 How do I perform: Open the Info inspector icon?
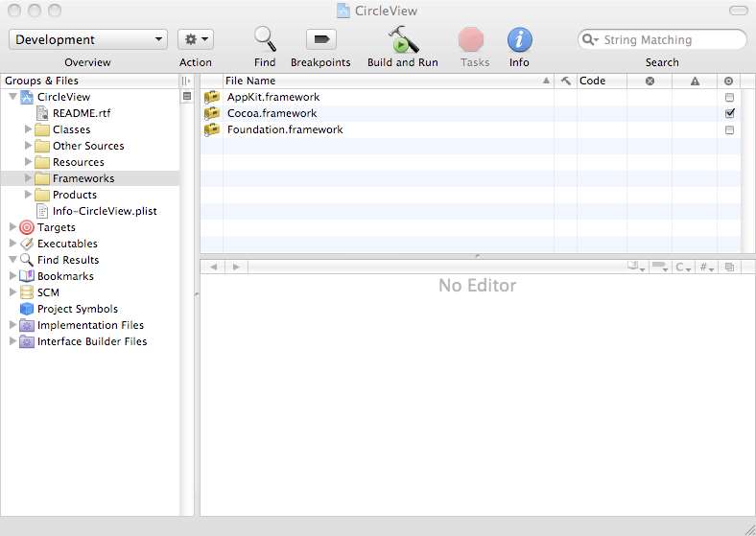point(519,39)
